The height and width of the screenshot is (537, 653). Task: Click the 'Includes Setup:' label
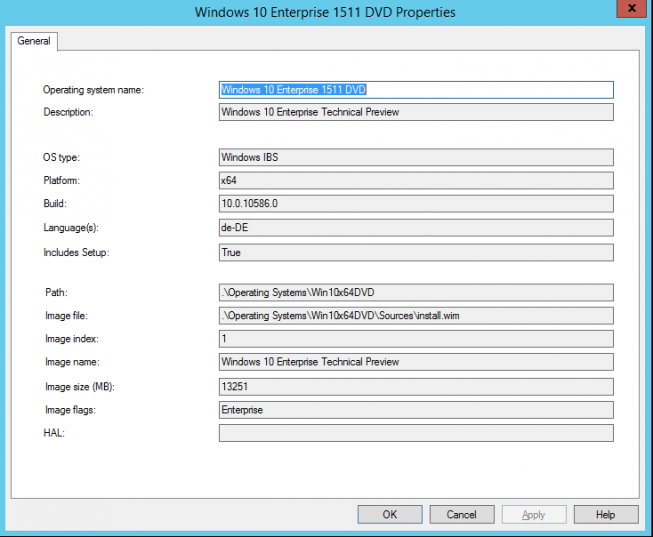tap(76, 252)
